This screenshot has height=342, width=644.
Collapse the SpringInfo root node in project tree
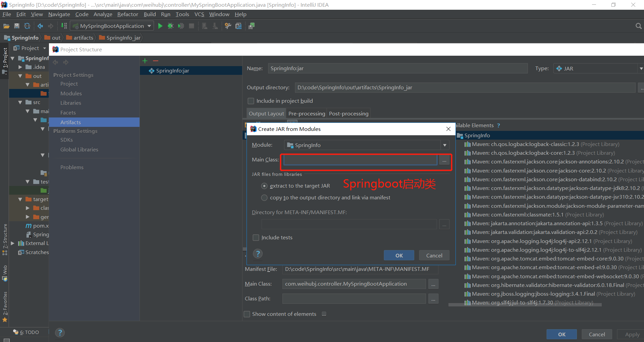click(x=12, y=58)
